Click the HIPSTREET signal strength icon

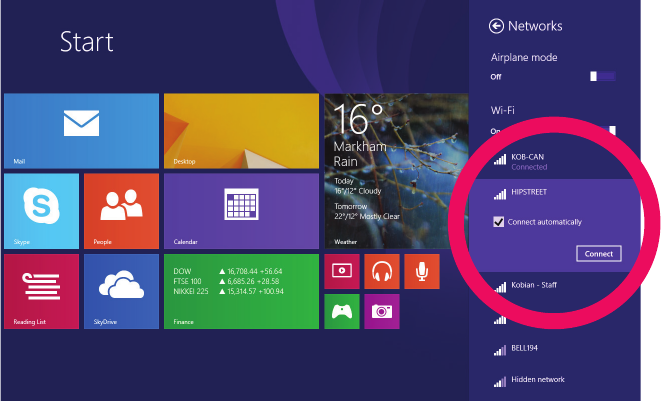[x=500, y=194]
